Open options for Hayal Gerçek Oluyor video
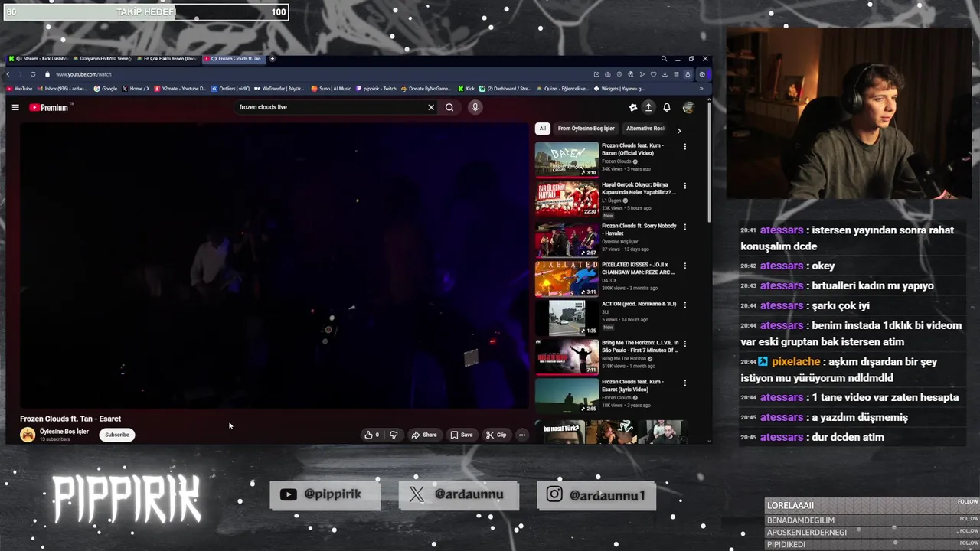The height and width of the screenshot is (551, 980). point(684,186)
